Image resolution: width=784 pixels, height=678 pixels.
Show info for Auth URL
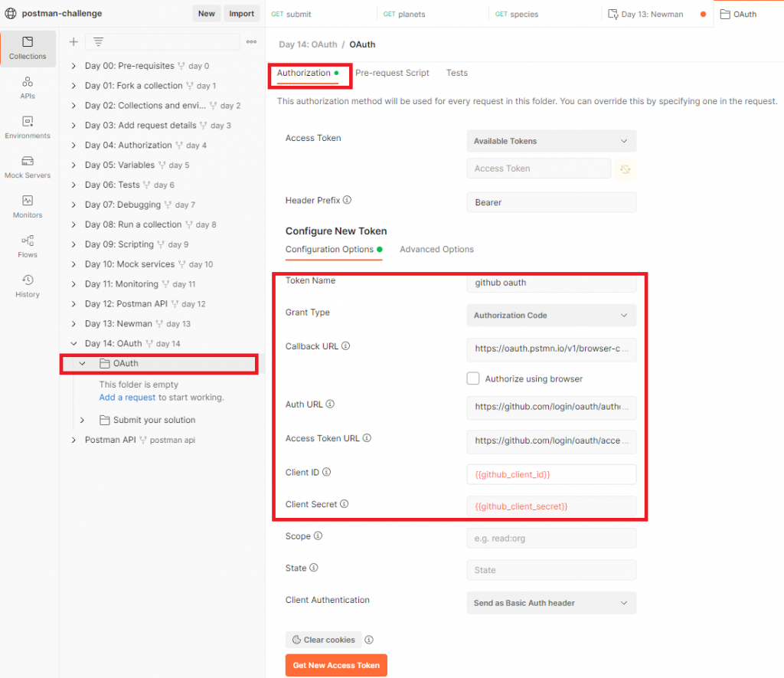[330, 405]
